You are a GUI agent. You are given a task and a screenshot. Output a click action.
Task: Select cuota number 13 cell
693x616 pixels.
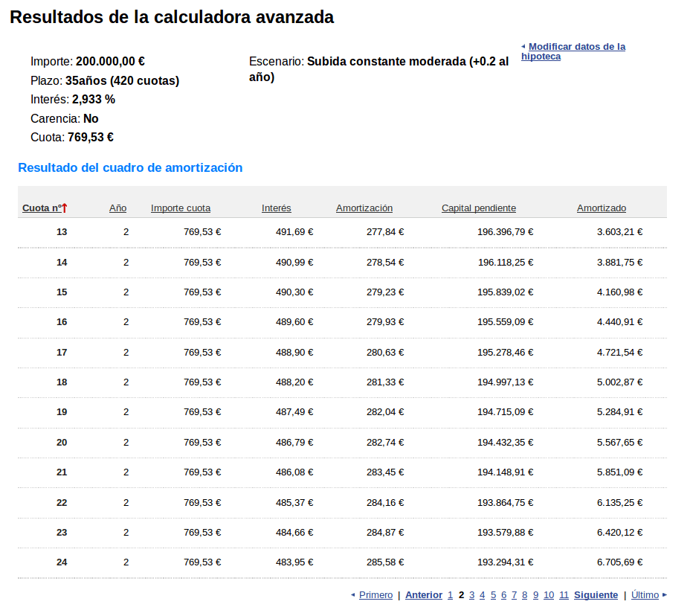point(62,231)
